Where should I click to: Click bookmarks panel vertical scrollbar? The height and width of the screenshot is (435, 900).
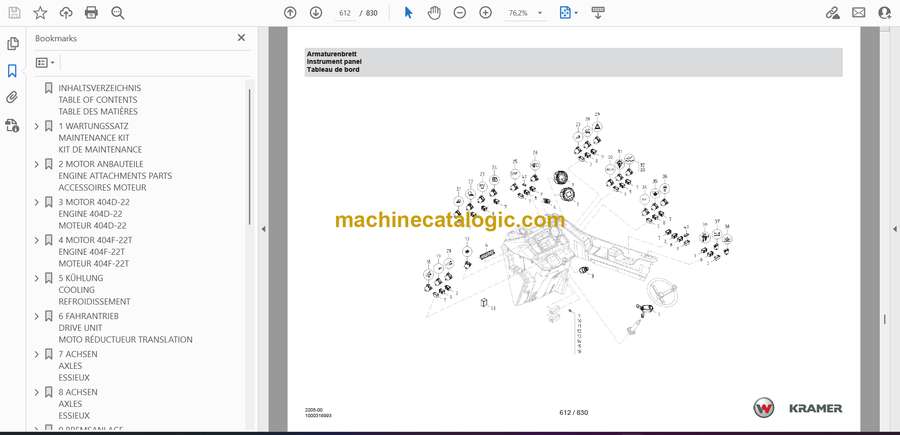(x=249, y=156)
